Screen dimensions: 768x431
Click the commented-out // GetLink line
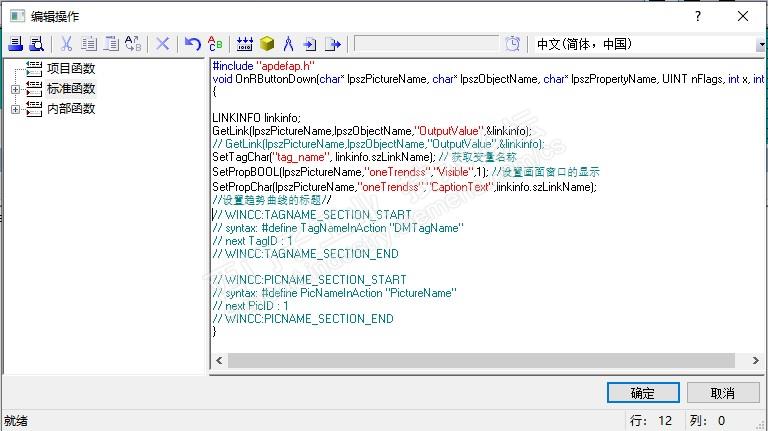coord(378,144)
